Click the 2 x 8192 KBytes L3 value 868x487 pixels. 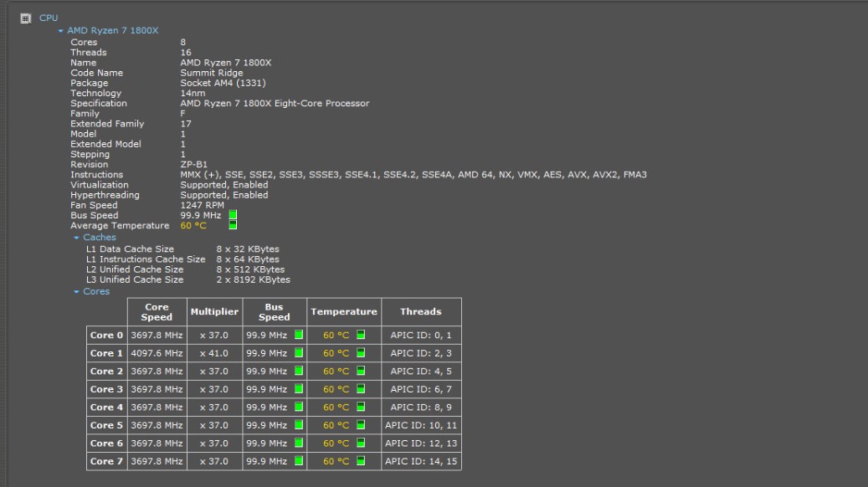tap(253, 280)
